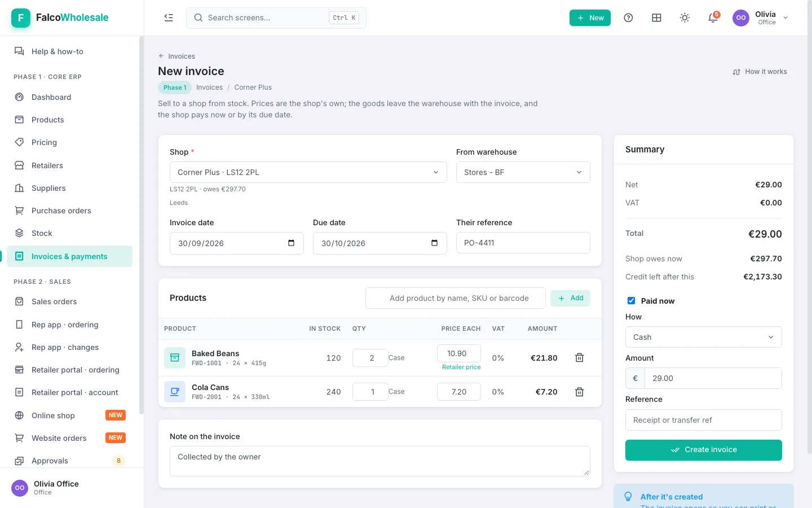
Task: Click the calendar icon in Invoice date
Action: (292, 243)
